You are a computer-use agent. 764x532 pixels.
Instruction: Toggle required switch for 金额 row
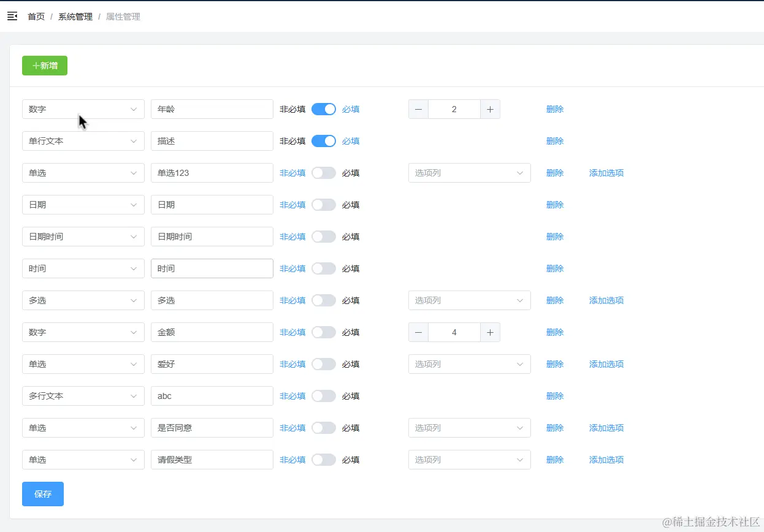click(x=324, y=332)
